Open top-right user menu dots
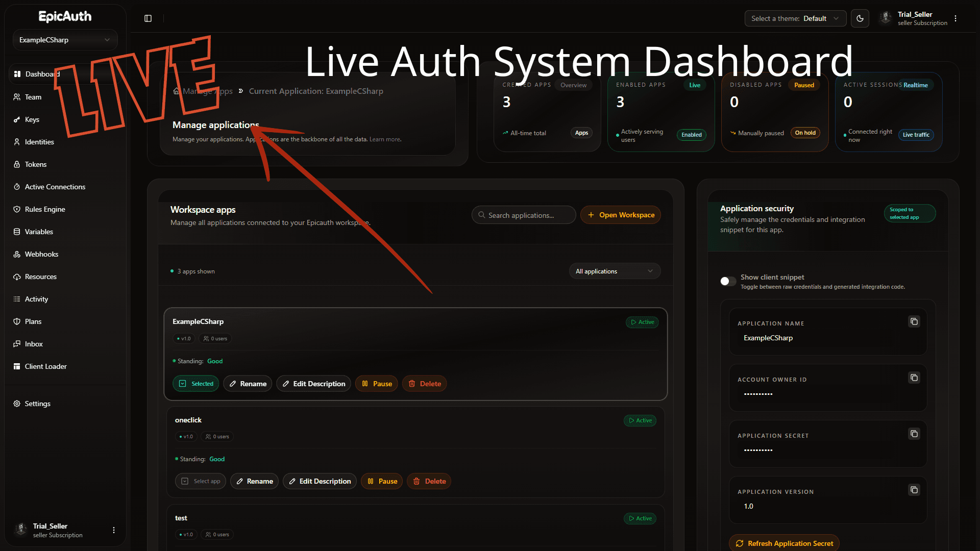Image resolution: width=980 pixels, height=551 pixels. pyautogui.click(x=955, y=18)
